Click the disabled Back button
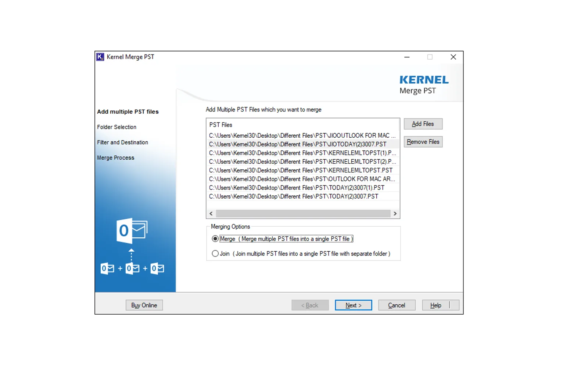588x368 pixels. tap(310, 305)
